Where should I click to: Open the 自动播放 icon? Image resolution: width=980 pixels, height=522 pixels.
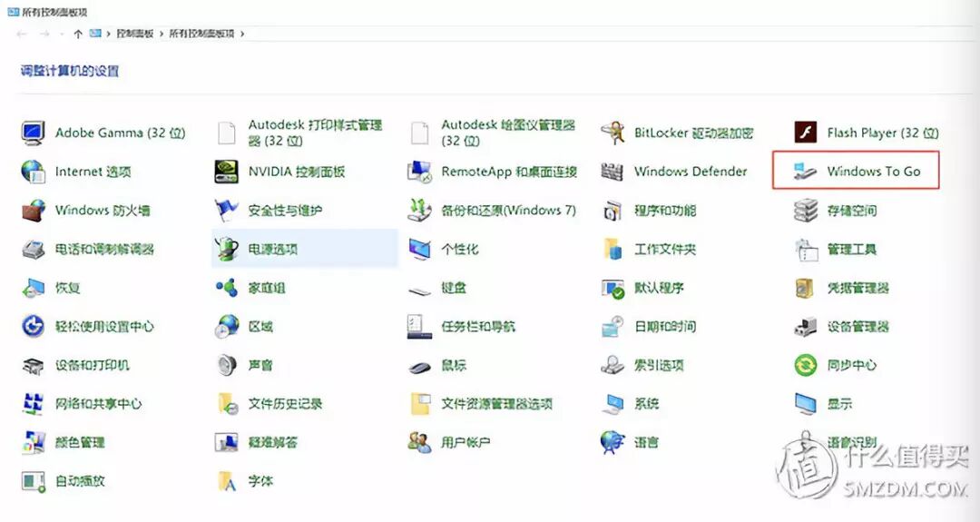[34, 481]
